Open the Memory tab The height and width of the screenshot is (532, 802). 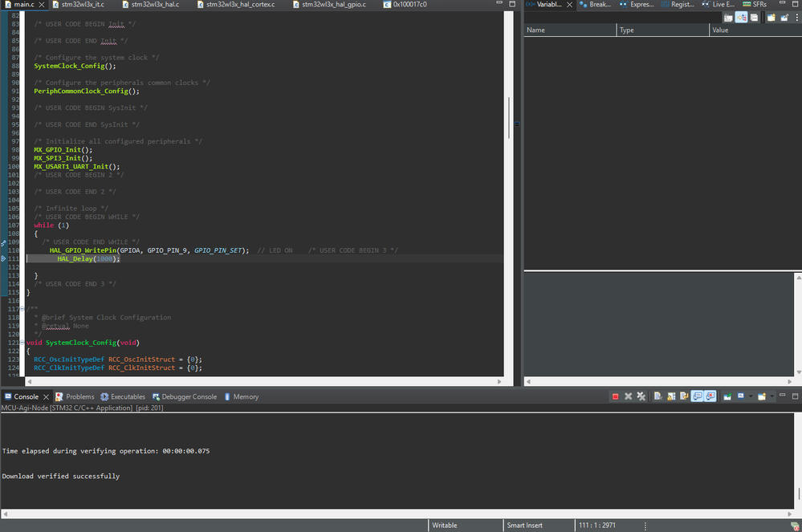241,396
